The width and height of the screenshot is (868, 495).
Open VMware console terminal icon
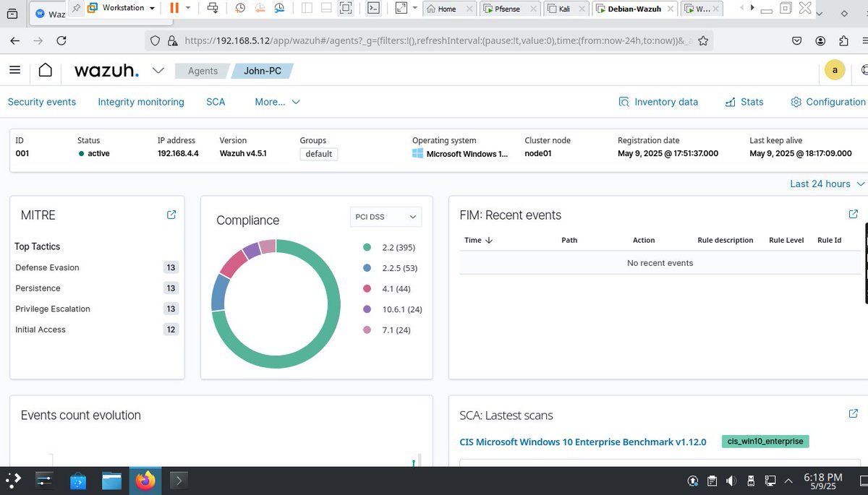[373, 8]
